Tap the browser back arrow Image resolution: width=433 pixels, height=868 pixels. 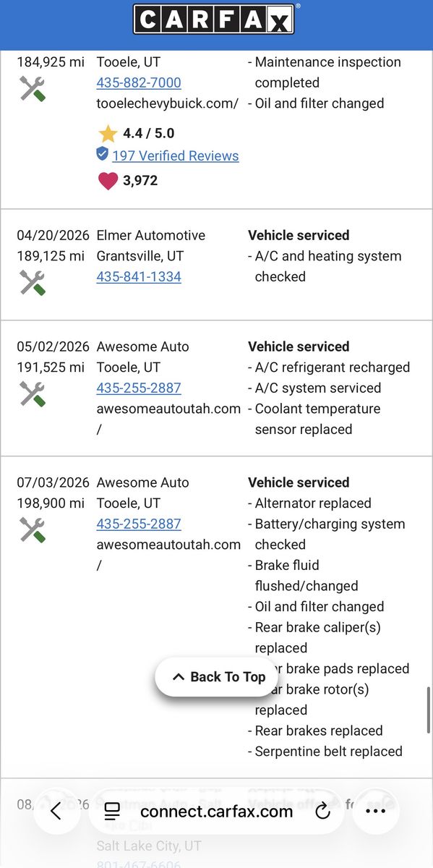tap(56, 812)
